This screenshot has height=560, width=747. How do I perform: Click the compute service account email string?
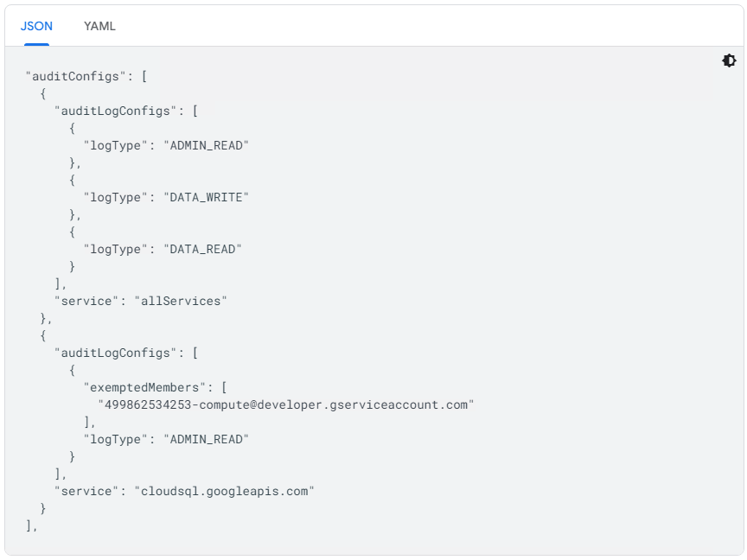pyautogui.click(x=286, y=404)
